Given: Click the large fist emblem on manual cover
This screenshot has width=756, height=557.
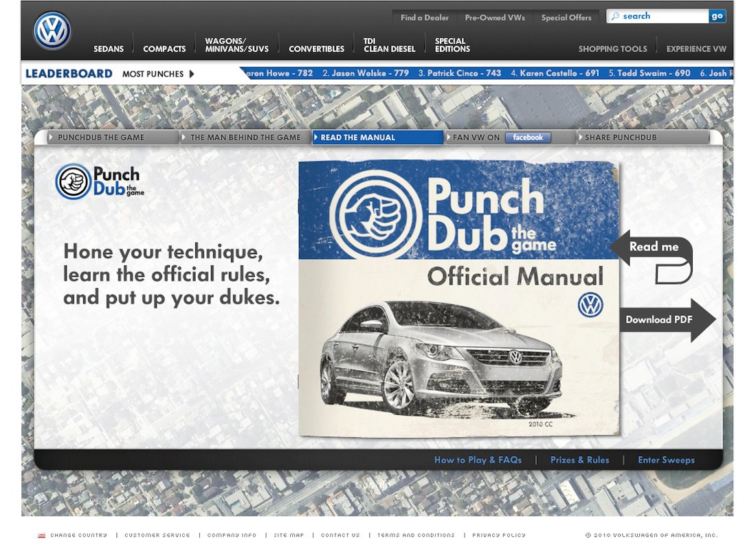Looking at the screenshot, I should (376, 214).
